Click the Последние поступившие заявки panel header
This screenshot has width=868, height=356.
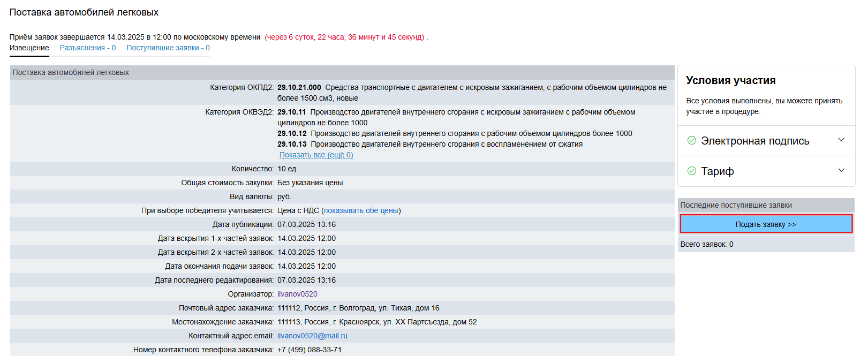[736, 206]
